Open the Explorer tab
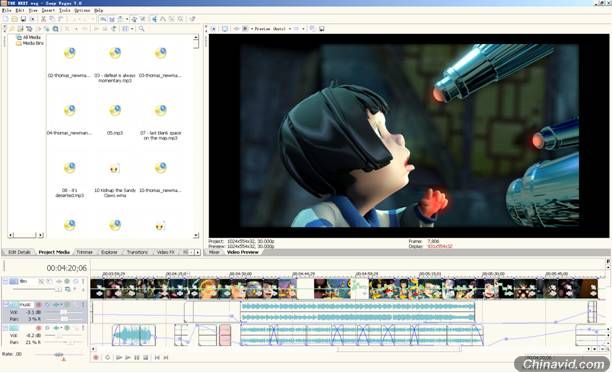 (x=109, y=252)
